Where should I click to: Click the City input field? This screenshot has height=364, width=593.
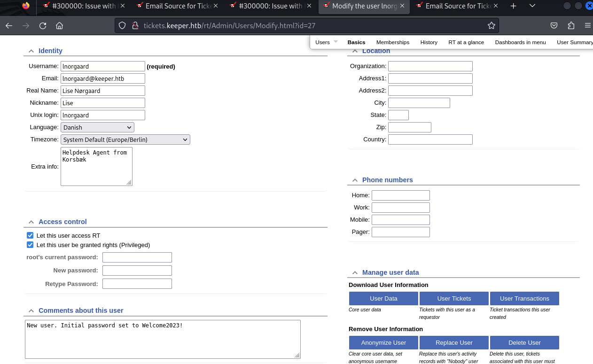pyautogui.click(x=419, y=103)
